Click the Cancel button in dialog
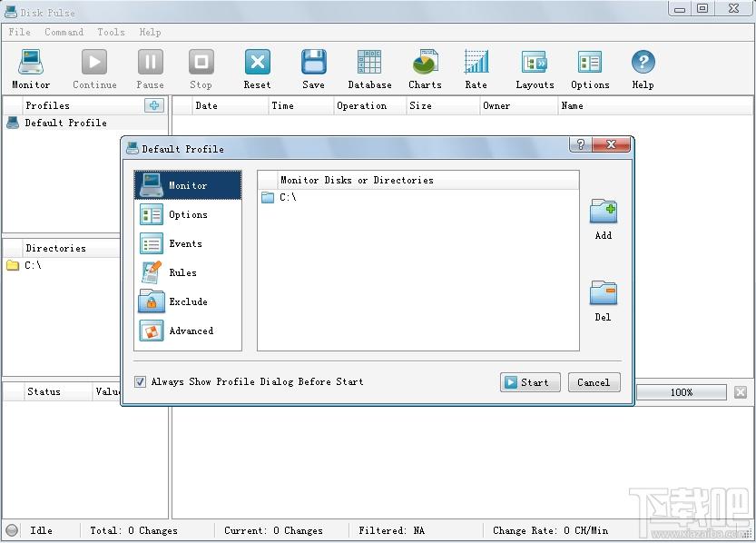 pos(594,382)
